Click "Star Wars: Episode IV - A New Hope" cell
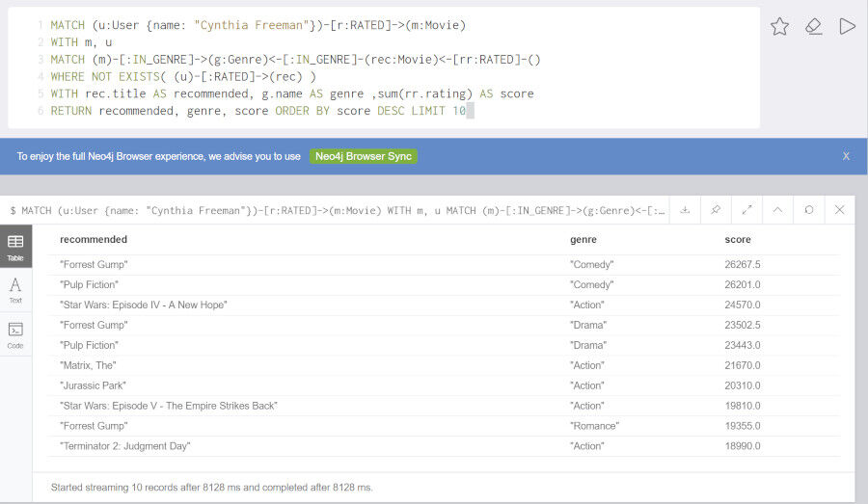This screenshot has width=868, height=504. 144,305
